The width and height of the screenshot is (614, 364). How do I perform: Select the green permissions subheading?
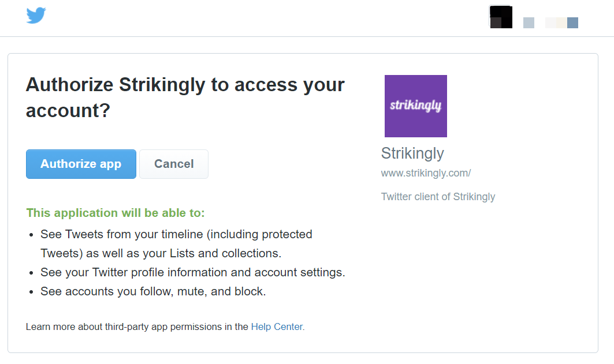coord(116,213)
